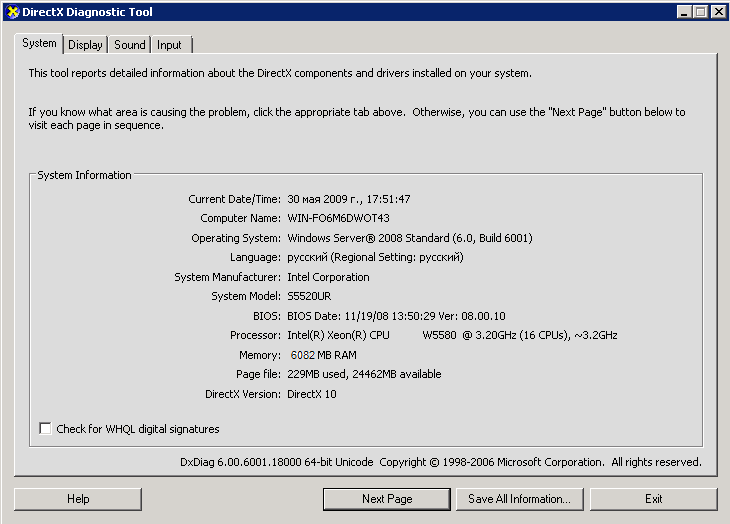The width and height of the screenshot is (730, 524).
Task: Click the DirectX Diagnostic Tool title text
Action: [88, 12]
